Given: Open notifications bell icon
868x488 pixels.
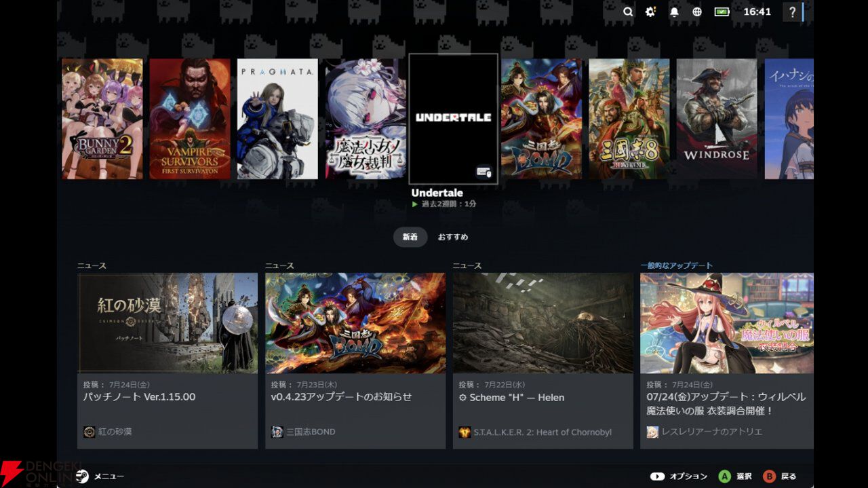Looking at the screenshot, I should pyautogui.click(x=674, y=12).
